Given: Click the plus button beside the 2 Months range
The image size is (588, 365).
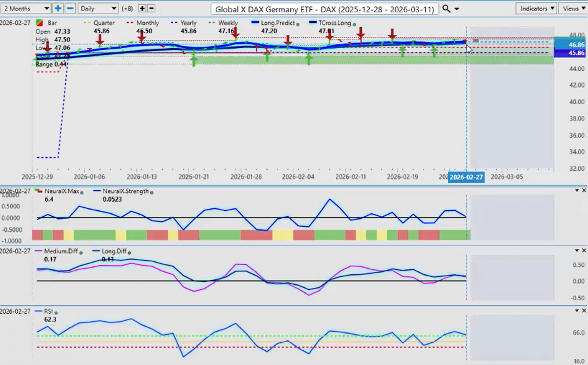Looking at the screenshot, I should pyautogui.click(x=58, y=9).
